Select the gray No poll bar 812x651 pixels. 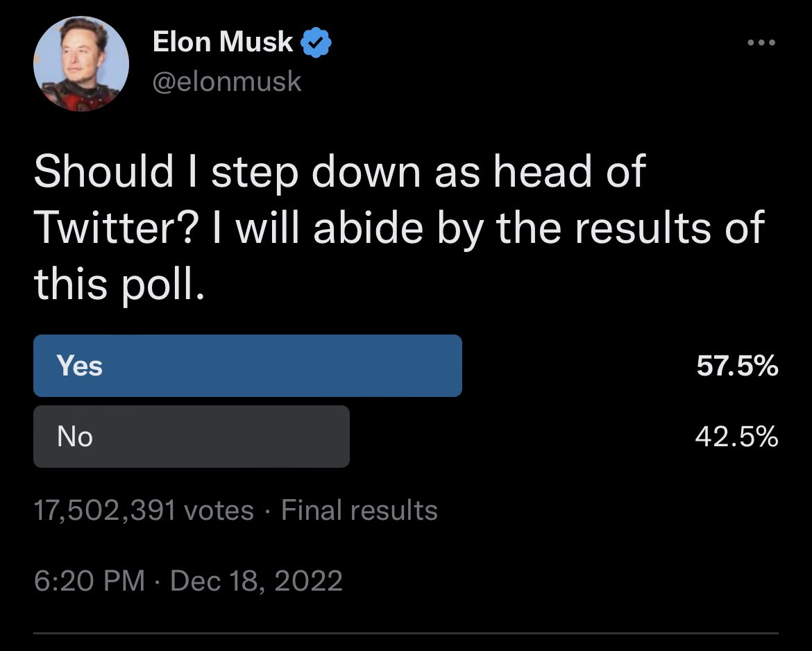coord(192,437)
